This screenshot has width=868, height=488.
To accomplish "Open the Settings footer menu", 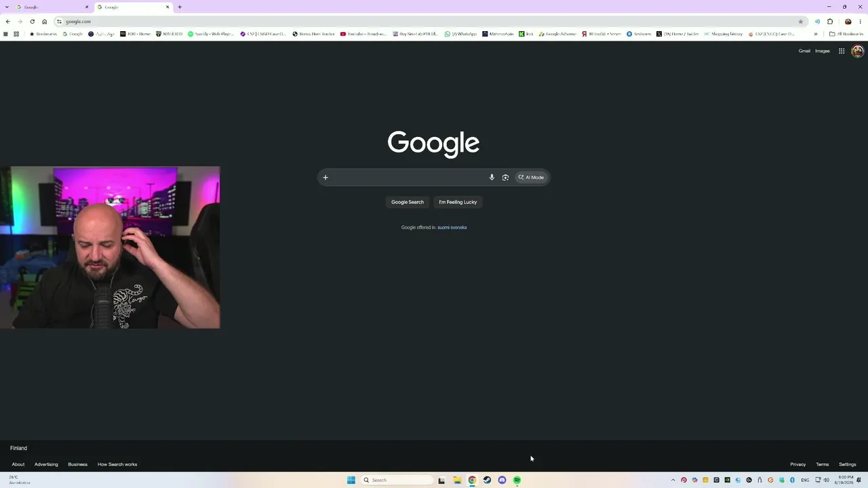I will (848, 464).
